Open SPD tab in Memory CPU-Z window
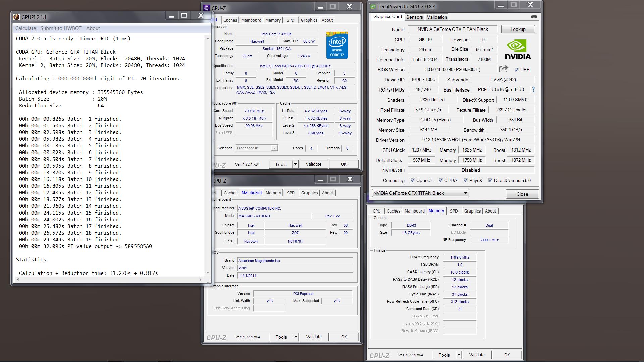Screen dimensions: 644x362 [x=454, y=211]
